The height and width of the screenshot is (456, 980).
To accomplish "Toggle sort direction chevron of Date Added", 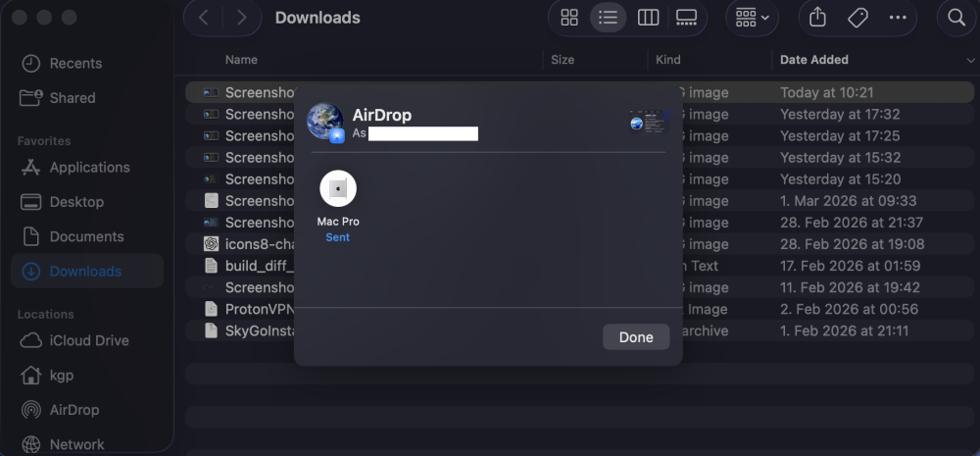I will [970, 61].
